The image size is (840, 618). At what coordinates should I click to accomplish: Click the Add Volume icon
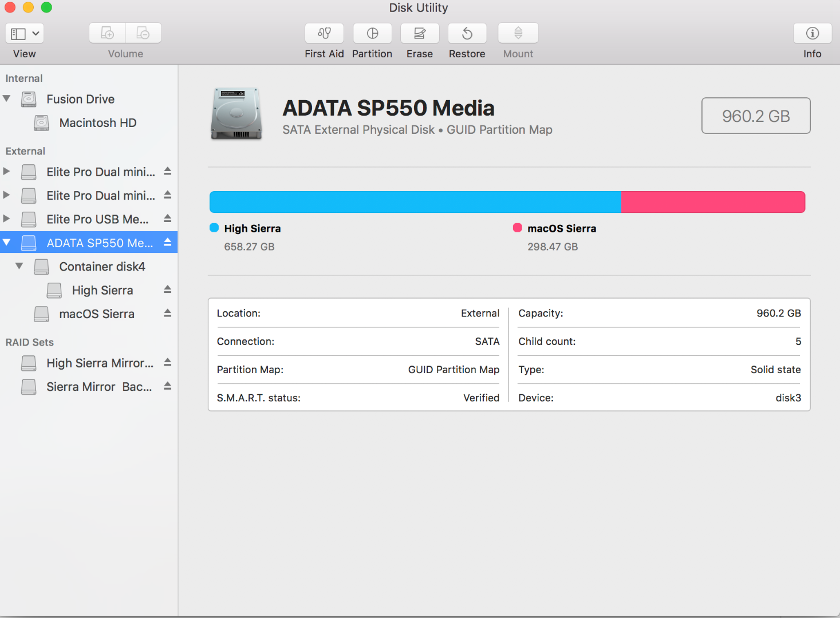pos(108,33)
